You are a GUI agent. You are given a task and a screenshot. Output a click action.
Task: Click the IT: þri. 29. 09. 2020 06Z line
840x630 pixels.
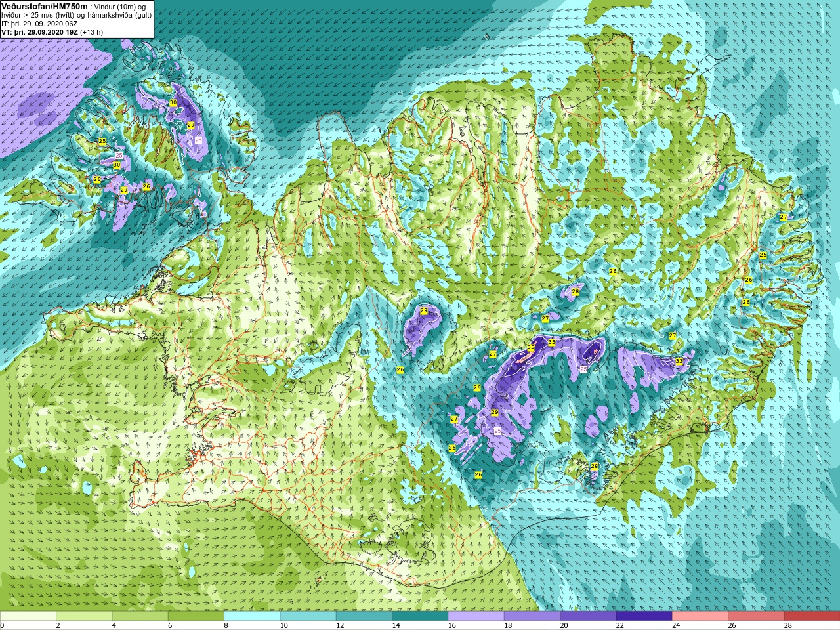click(x=39, y=24)
